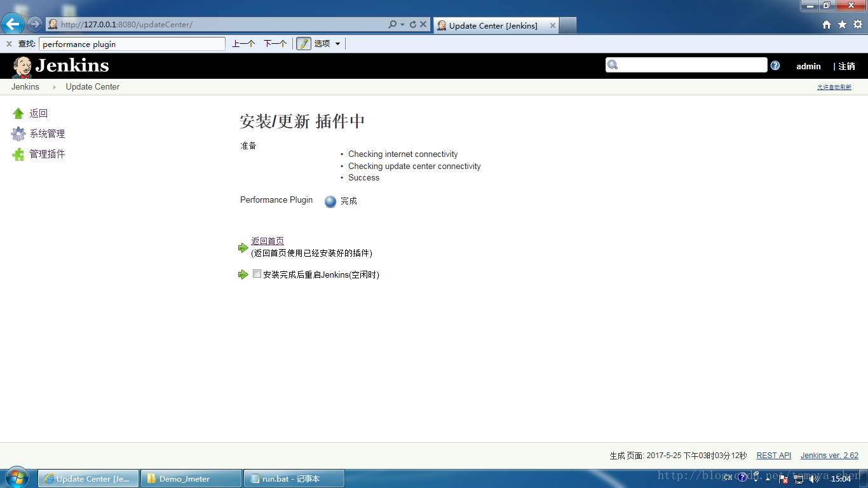
Task: Click the Jenkins header title text
Action: (x=72, y=66)
